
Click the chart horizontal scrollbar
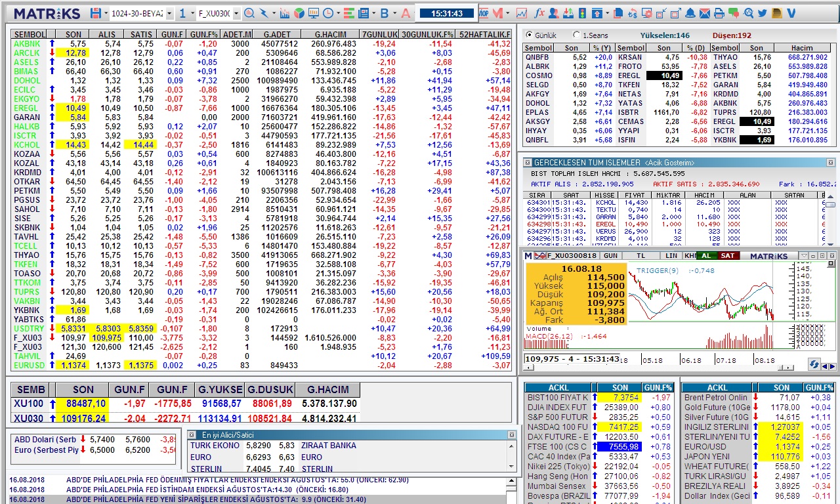[659, 367]
